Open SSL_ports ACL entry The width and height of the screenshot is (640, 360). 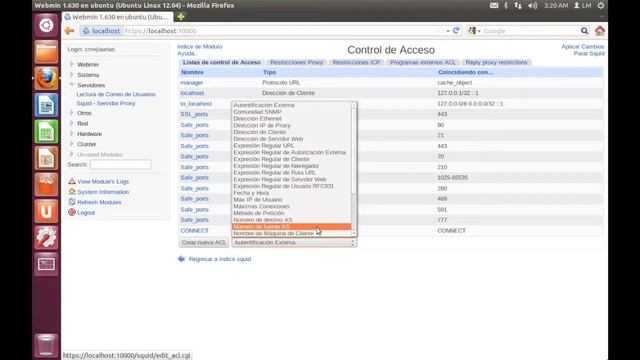(194, 114)
